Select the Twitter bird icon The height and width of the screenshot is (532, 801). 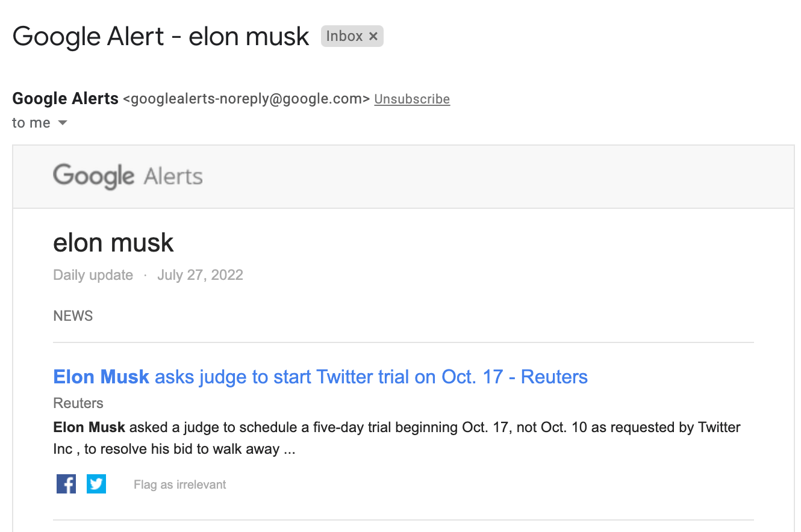coord(96,483)
